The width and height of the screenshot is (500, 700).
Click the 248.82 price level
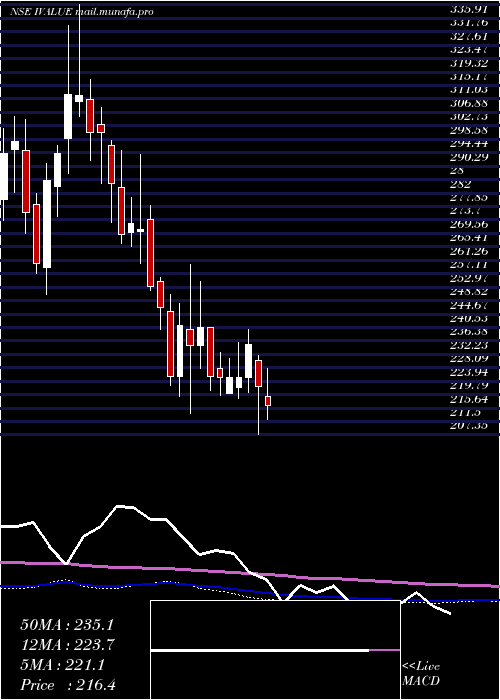468,291
